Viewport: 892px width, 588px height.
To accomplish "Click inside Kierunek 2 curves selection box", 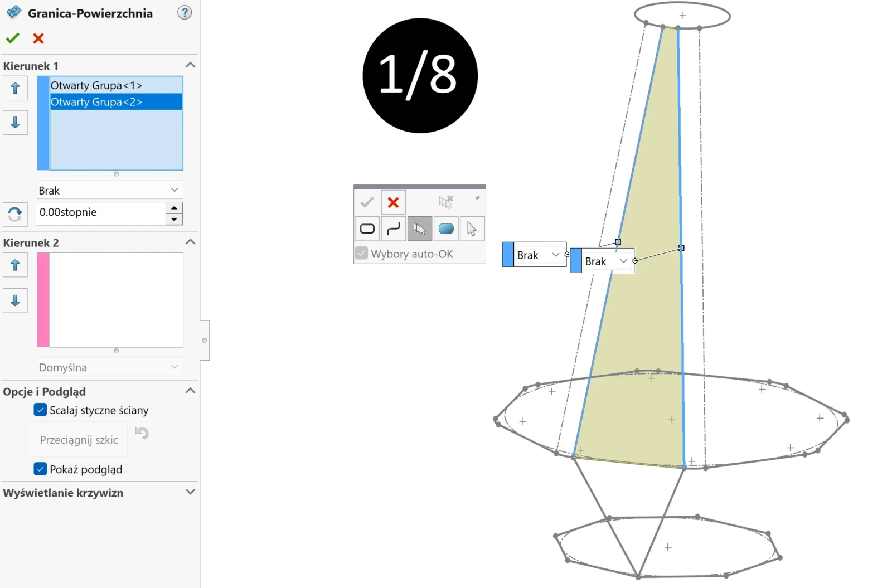I will 116,300.
